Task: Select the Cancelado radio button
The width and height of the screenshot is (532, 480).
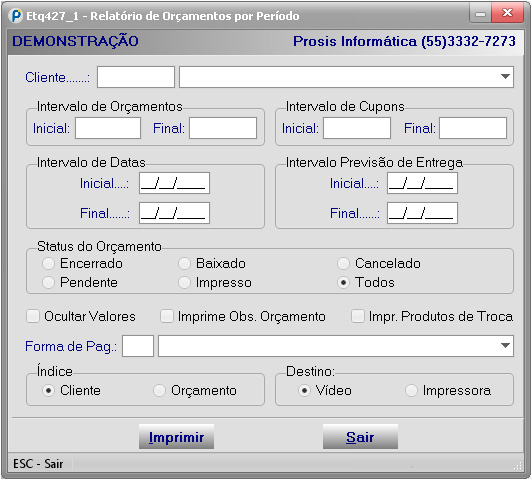Action: click(343, 264)
